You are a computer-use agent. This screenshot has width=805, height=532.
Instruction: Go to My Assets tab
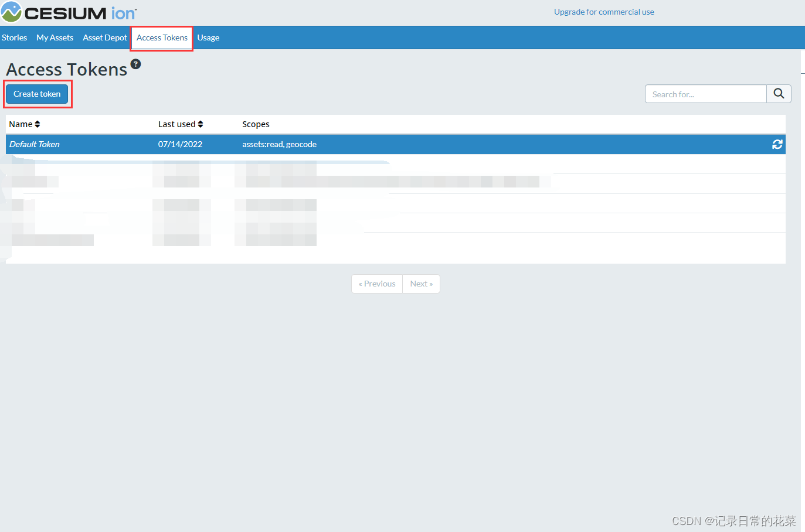55,37
